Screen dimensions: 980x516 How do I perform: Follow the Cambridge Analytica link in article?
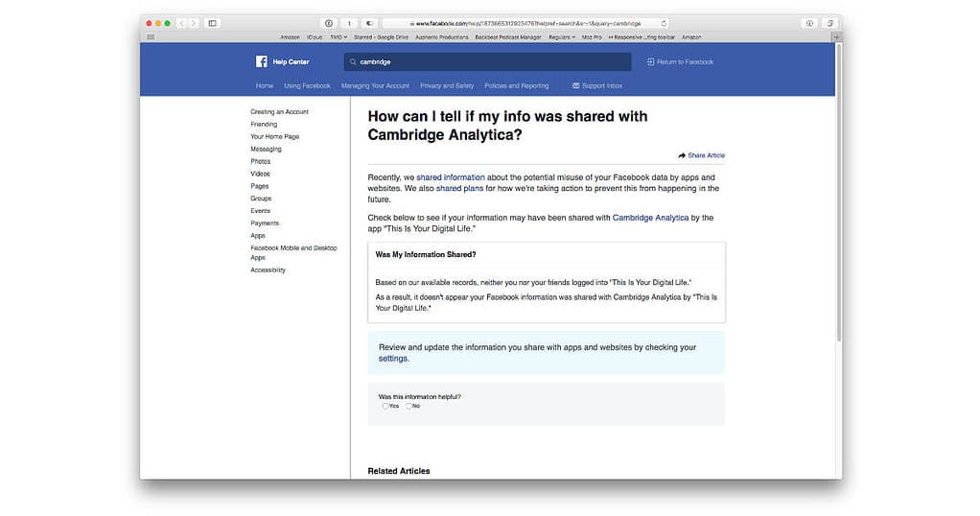tap(650, 218)
